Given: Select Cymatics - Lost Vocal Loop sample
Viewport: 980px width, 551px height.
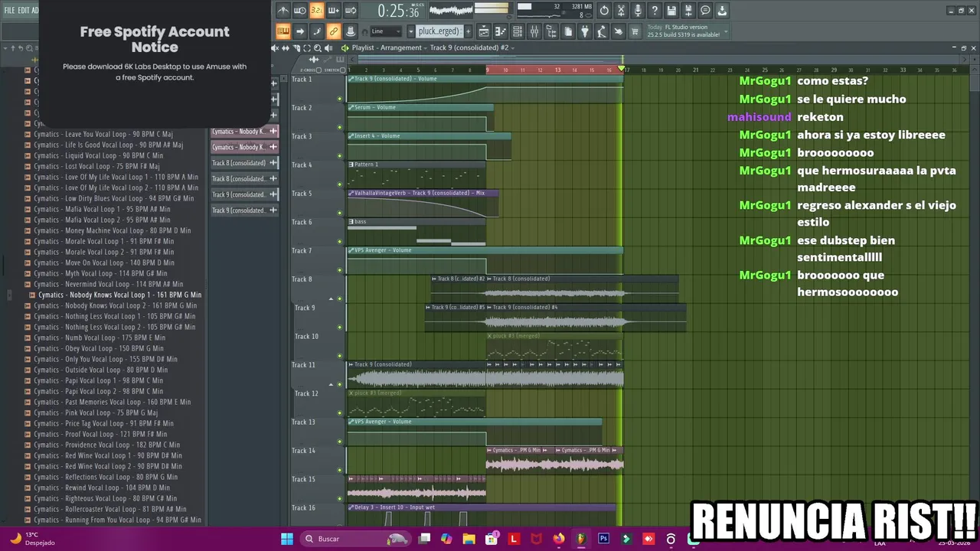Looking at the screenshot, I should click(x=96, y=166).
